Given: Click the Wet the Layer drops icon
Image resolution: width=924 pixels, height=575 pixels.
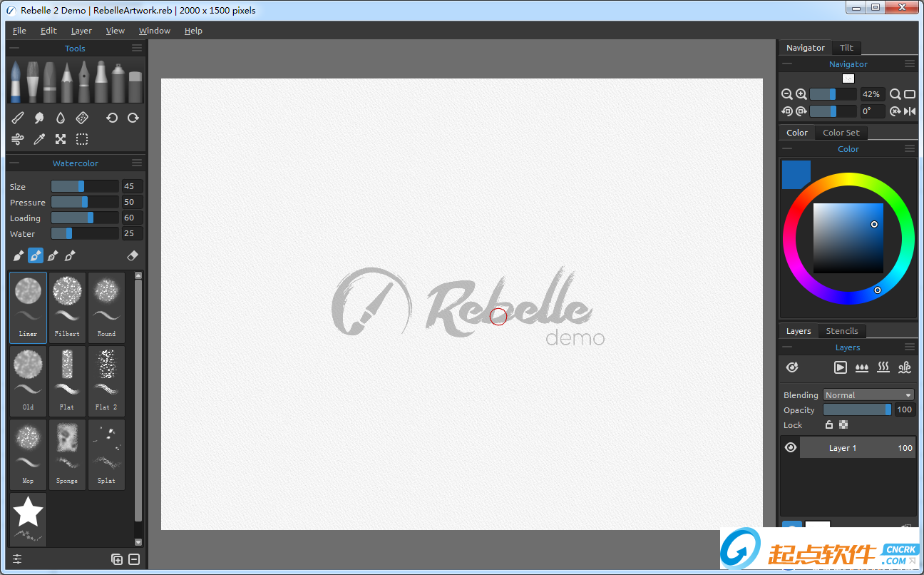Looking at the screenshot, I should point(862,367).
